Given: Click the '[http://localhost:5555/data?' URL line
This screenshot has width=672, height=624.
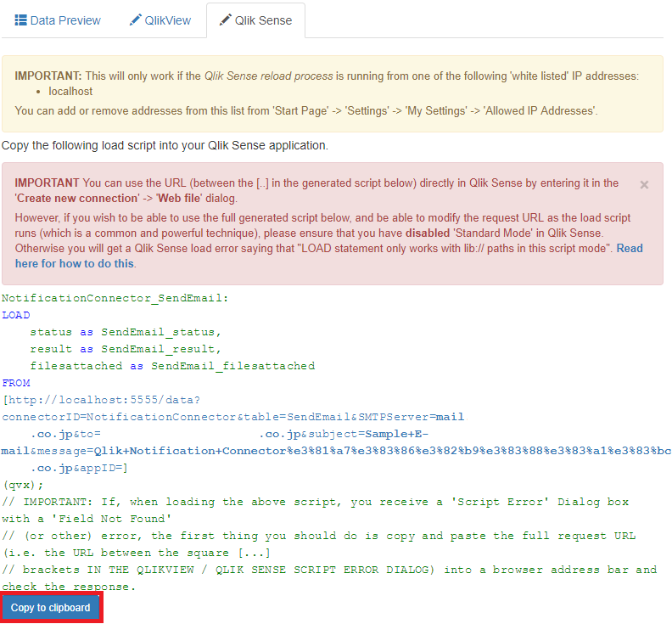Looking at the screenshot, I should tap(102, 400).
